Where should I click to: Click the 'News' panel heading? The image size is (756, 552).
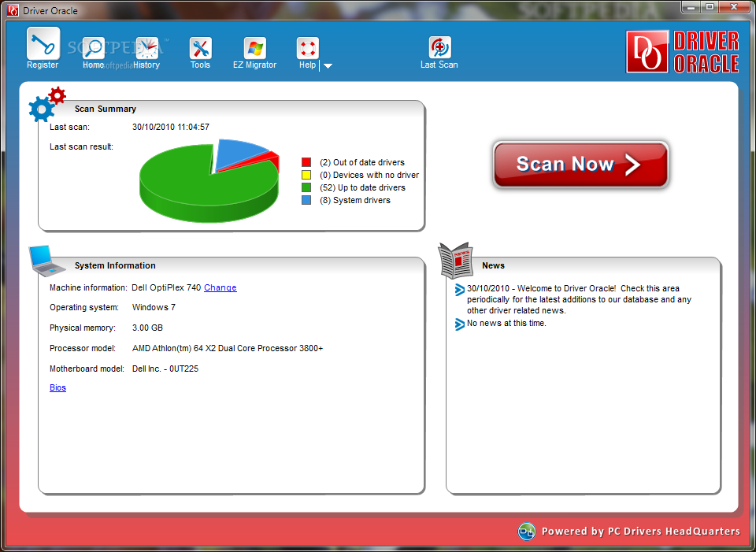pyautogui.click(x=493, y=265)
